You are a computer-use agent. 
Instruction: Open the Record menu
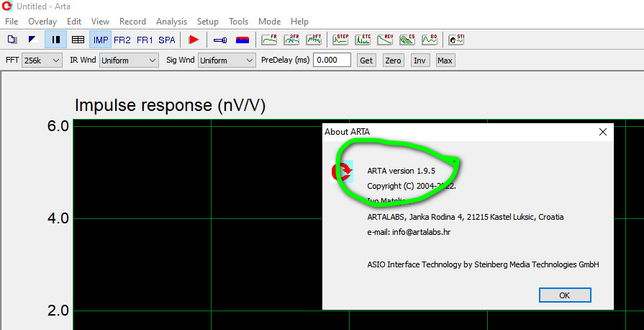(x=132, y=22)
